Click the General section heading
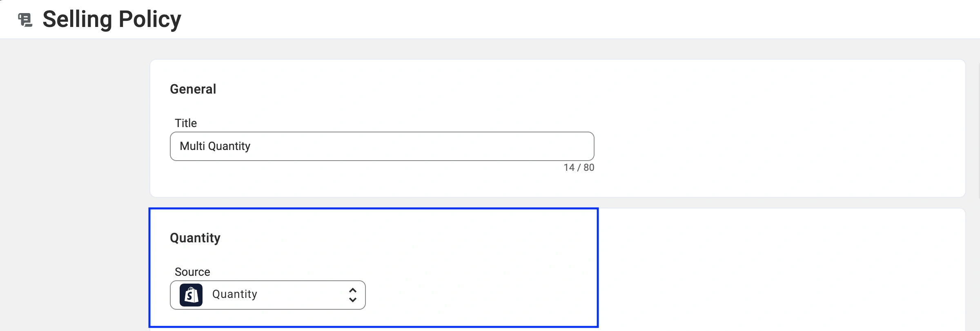 pos(193,89)
